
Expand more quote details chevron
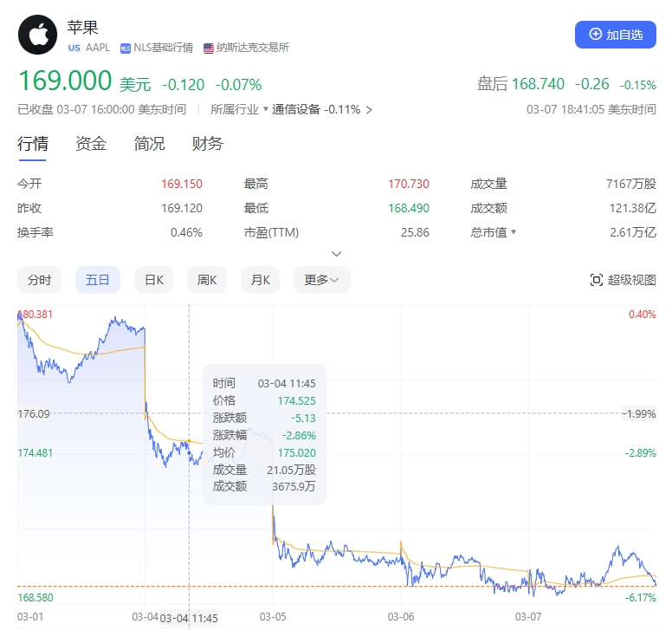click(336, 254)
